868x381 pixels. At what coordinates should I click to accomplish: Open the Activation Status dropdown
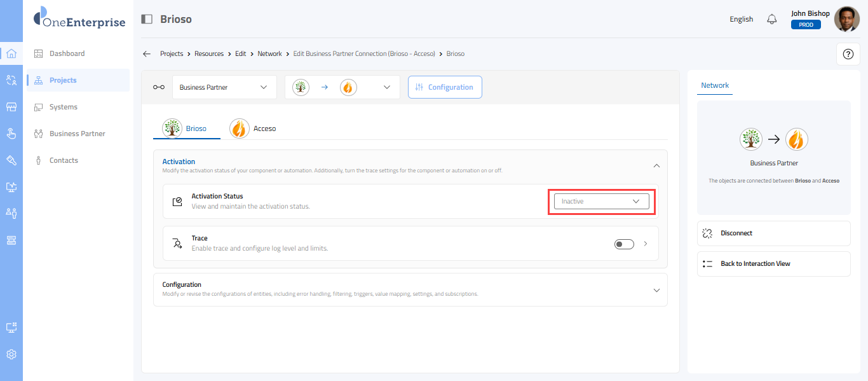point(601,202)
